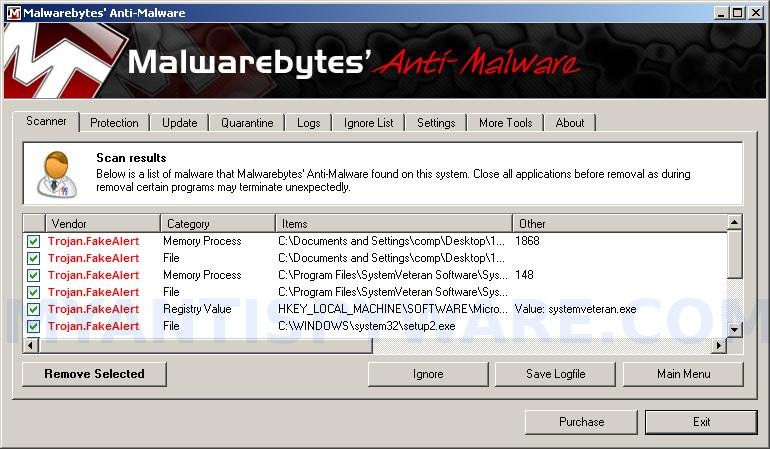Maximize the Malwarebytes window

tap(737, 13)
